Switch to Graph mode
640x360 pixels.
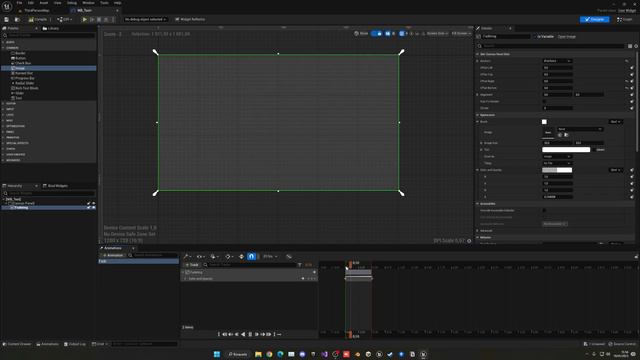(x=624, y=19)
